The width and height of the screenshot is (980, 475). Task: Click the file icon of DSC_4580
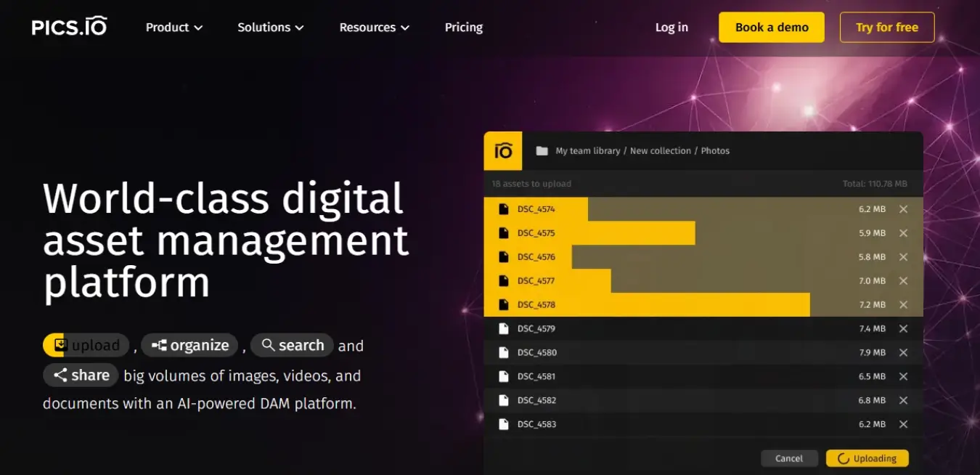point(503,353)
